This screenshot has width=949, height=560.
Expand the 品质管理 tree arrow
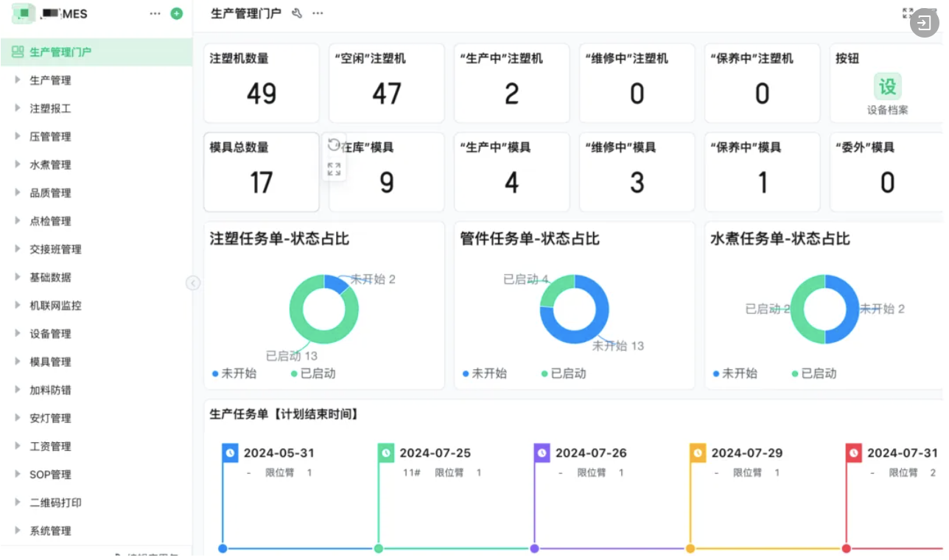coord(18,192)
